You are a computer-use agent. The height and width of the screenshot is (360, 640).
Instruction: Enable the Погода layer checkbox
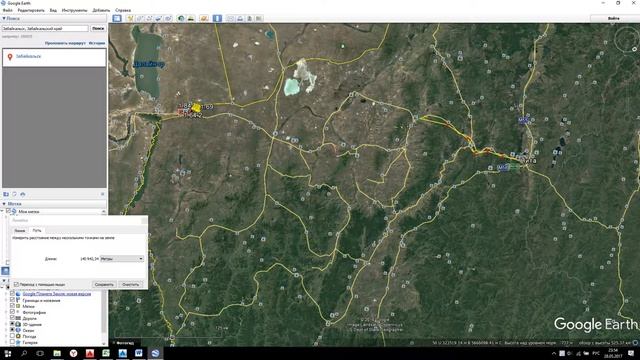click(x=12, y=336)
